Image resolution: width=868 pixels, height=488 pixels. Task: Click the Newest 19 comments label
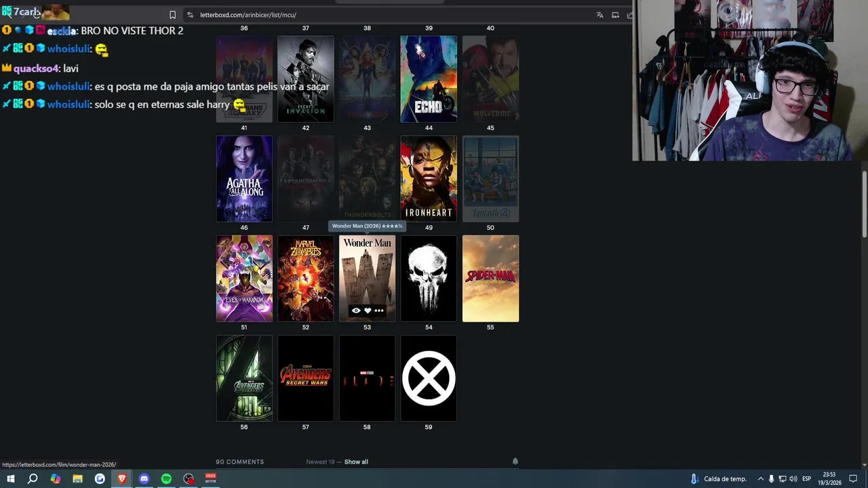(320, 462)
